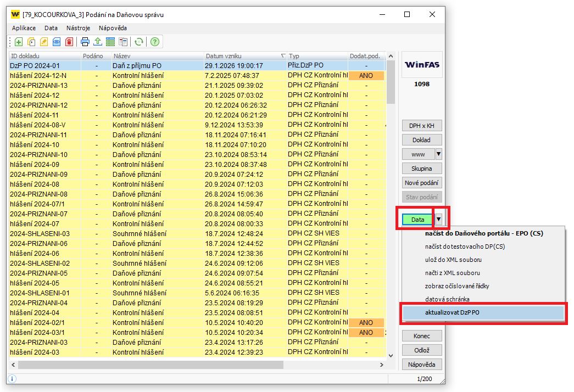This screenshot has height=392, width=574.
Task: Click the red trash delete icon
Action: [69, 42]
